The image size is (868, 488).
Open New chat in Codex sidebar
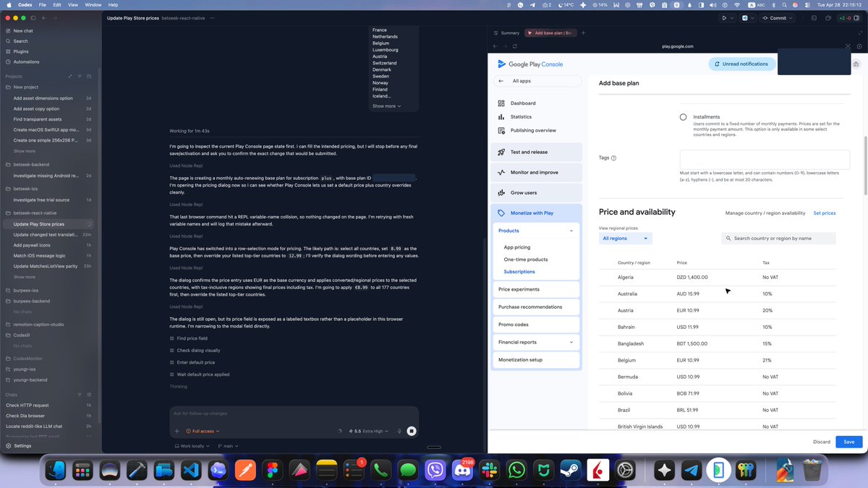point(23,31)
